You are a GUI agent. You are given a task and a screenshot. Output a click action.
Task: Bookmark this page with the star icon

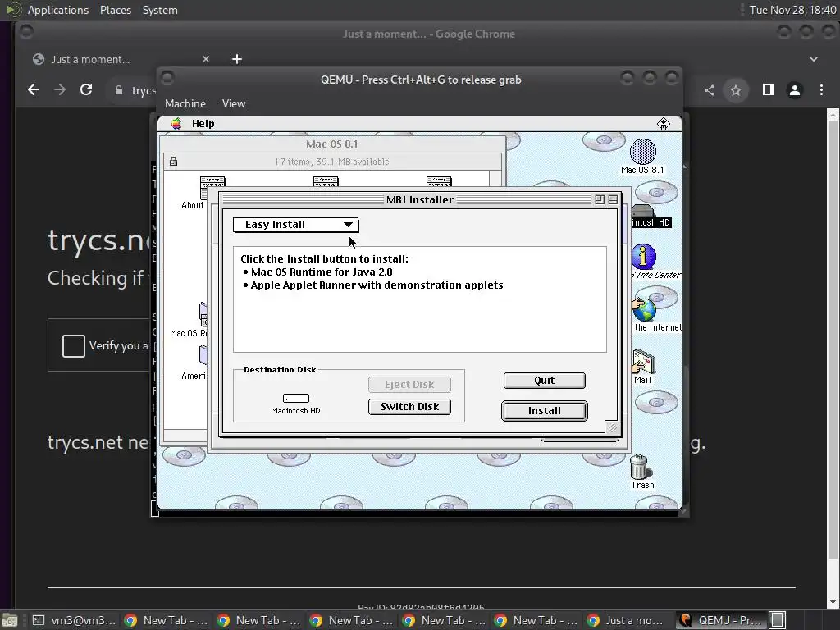click(x=736, y=90)
